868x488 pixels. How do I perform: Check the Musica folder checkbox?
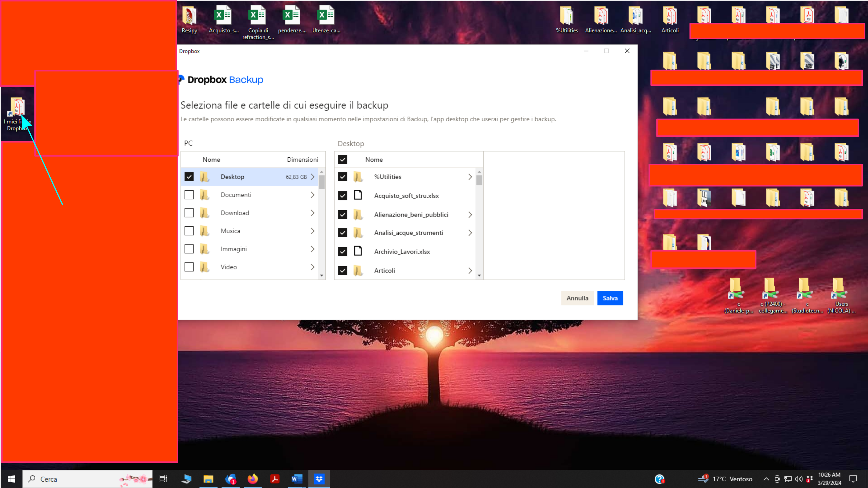pos(189,230)
